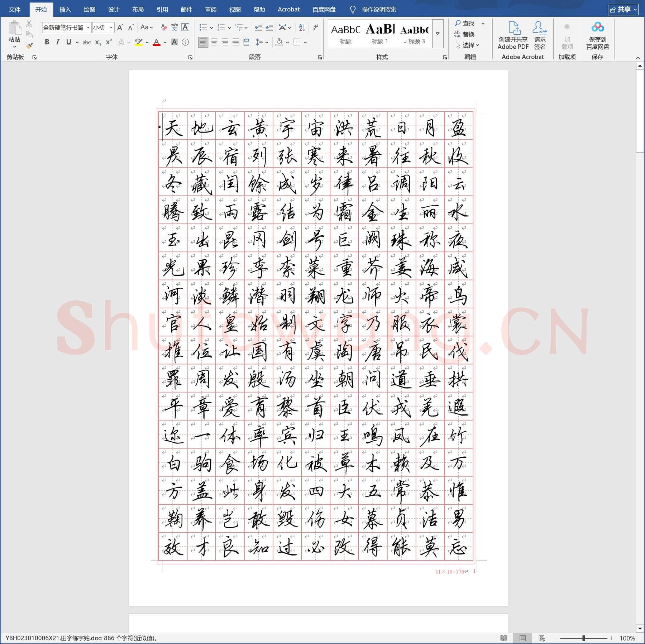This screenshot has width=645, height=644.
Task: Apply character shading icon
Action: 174,42
